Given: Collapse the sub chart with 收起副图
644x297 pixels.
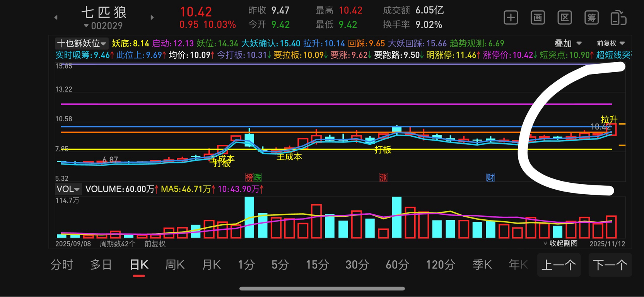Looking at the screenshot, I should [560, 243].
